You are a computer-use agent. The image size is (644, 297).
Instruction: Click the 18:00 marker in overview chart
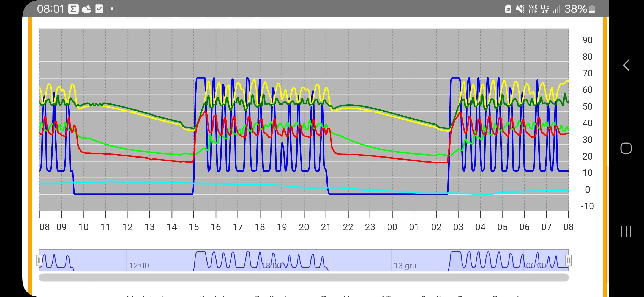click(x=271, y=265)
